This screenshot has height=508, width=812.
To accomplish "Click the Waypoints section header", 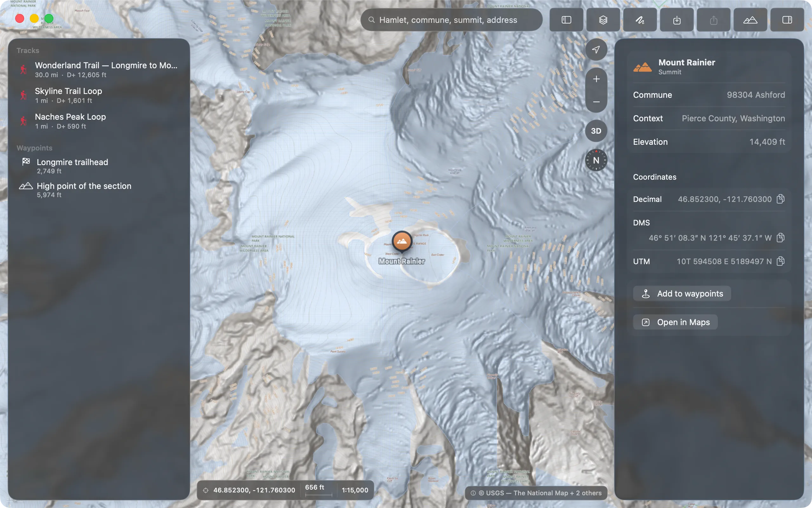I will [35, 148].
